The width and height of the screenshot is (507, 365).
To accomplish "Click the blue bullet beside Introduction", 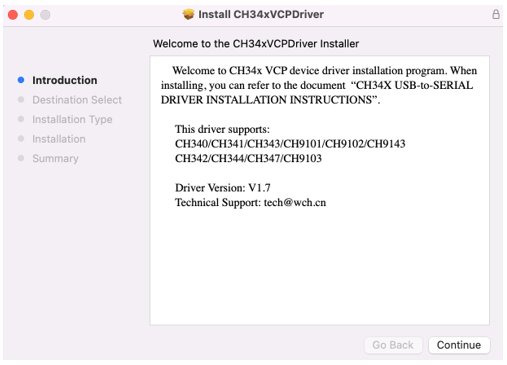I will click(21, 80).
